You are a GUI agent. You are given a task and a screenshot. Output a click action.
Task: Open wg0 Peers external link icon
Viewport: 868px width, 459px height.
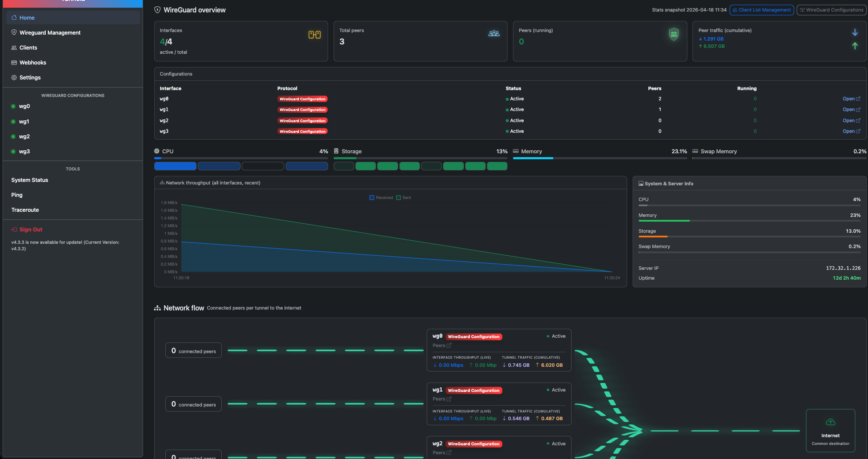(449, 345)
